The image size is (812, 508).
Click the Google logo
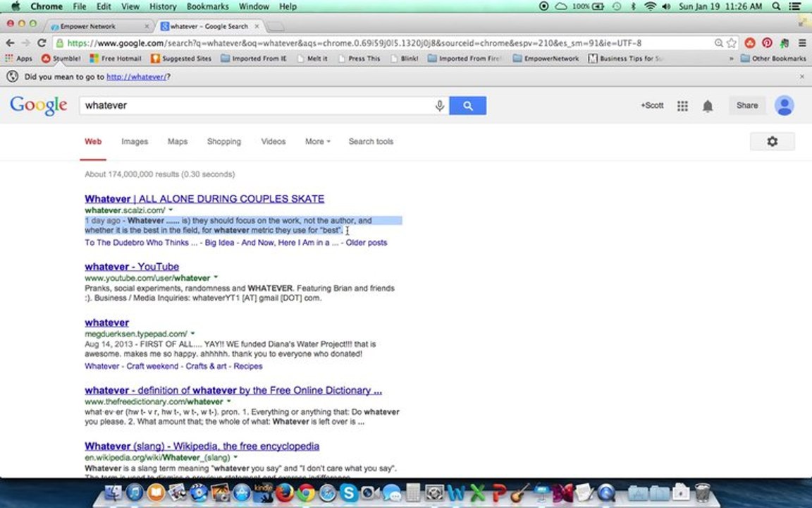(x=39, y=106)
